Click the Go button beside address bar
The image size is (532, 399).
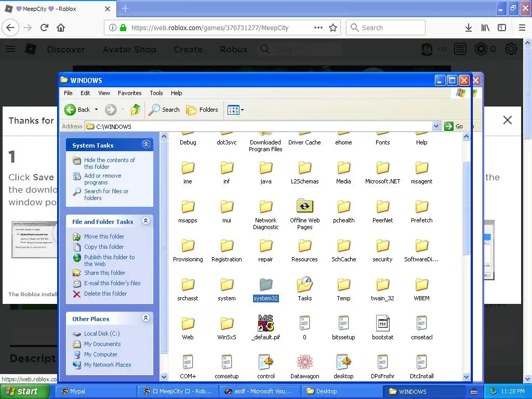pos(454,126)
